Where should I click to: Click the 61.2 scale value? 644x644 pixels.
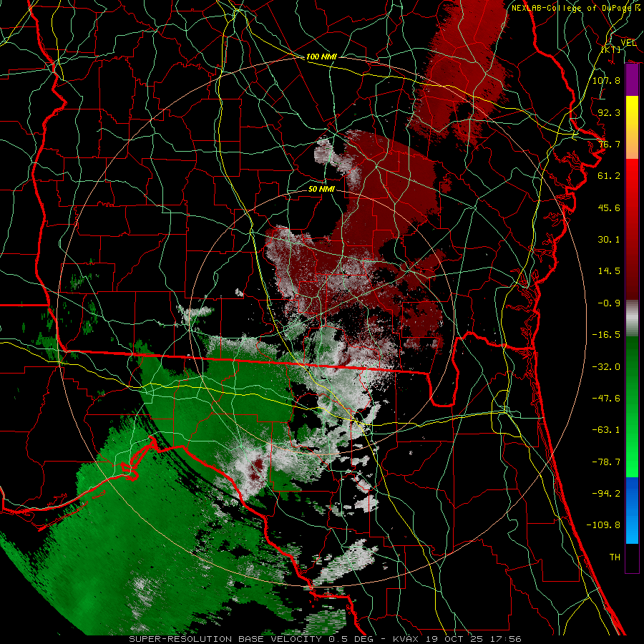(609, 176)
